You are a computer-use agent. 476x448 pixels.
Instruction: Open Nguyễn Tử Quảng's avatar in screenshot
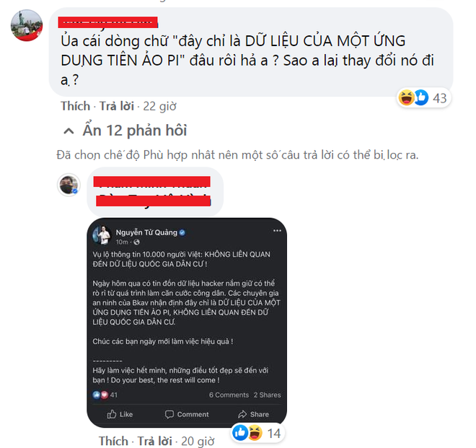tap(102, 235)
